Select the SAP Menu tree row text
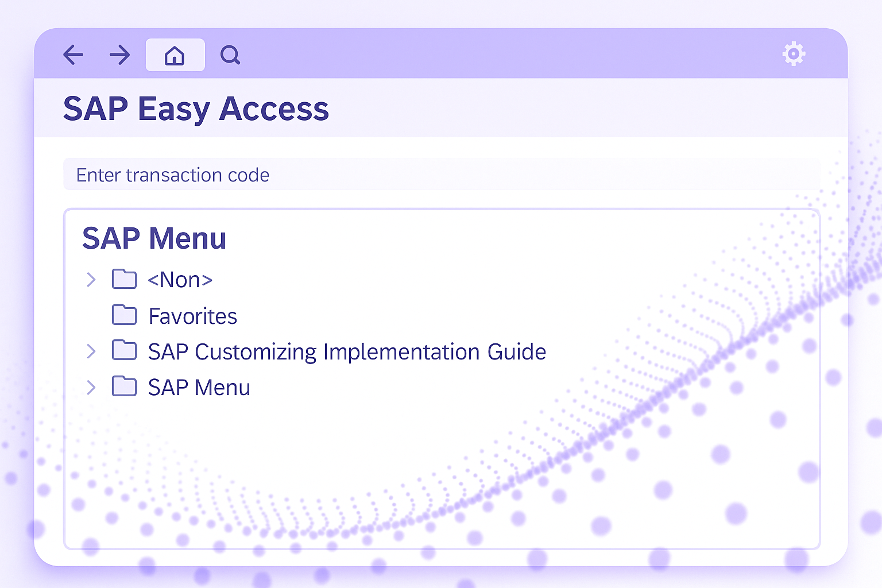 click(199, 388)
